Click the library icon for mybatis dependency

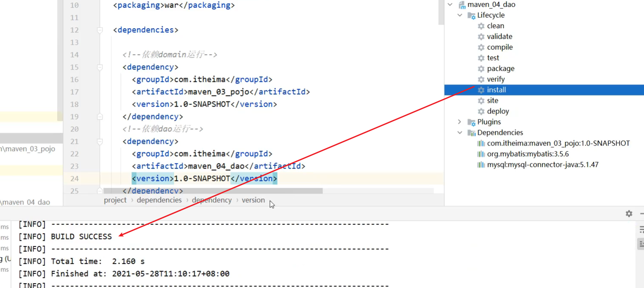point(481,154)
